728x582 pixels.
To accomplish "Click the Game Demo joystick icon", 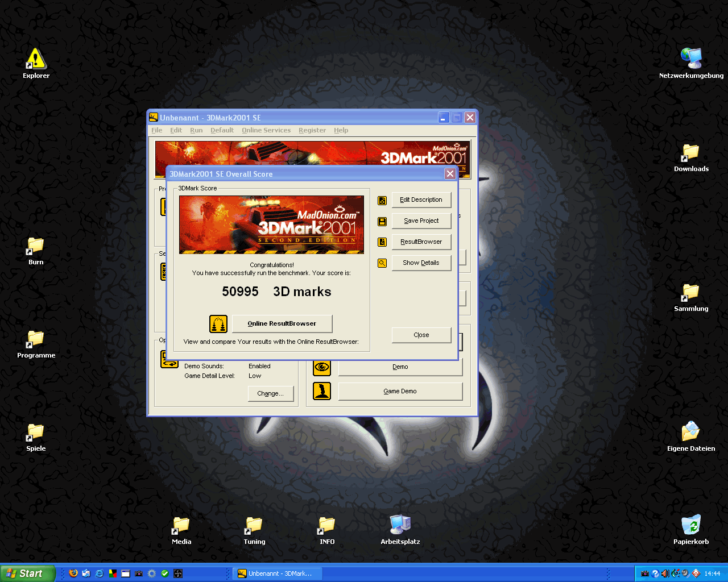I will click(322, 391).
